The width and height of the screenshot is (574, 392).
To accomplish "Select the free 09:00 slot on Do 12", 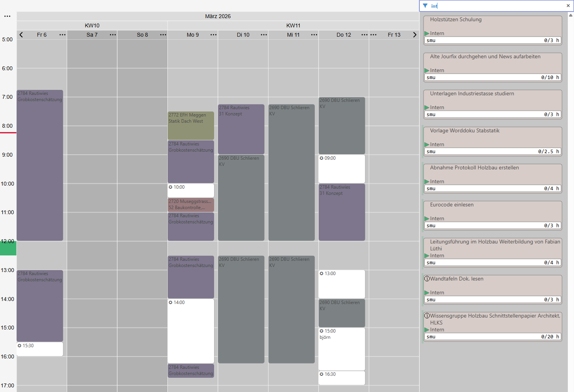I will (341, 169).
